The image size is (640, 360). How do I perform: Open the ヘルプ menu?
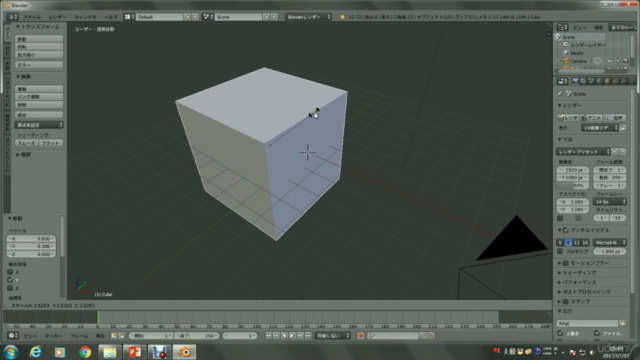point(111,17)
